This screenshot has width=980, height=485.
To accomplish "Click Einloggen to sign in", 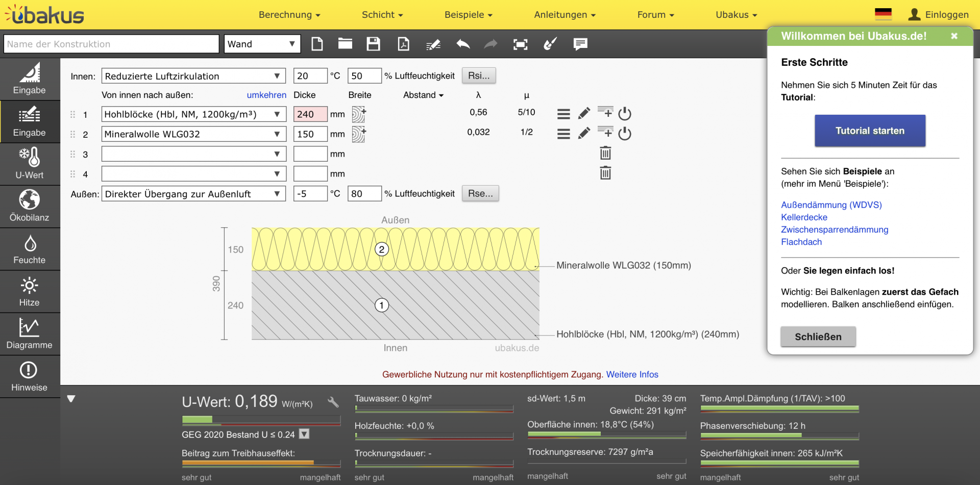I will [938, 14].
